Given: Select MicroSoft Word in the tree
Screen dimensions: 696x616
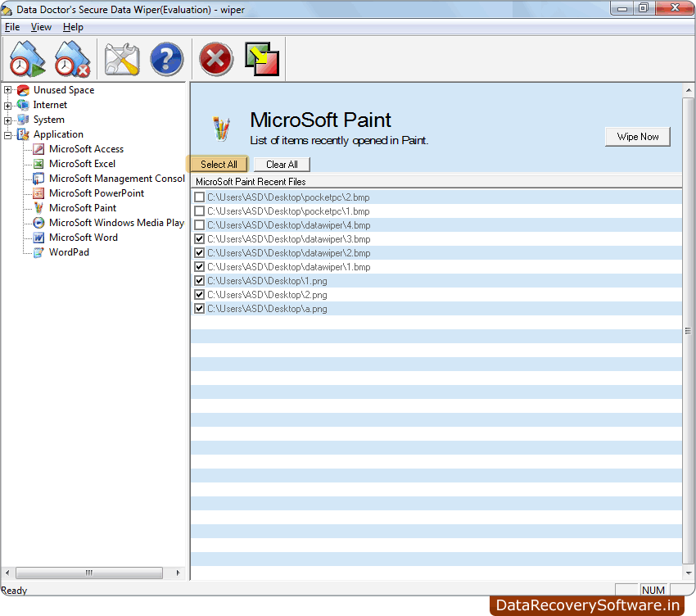Looking at the screenshot, I should tap(84, 238).
